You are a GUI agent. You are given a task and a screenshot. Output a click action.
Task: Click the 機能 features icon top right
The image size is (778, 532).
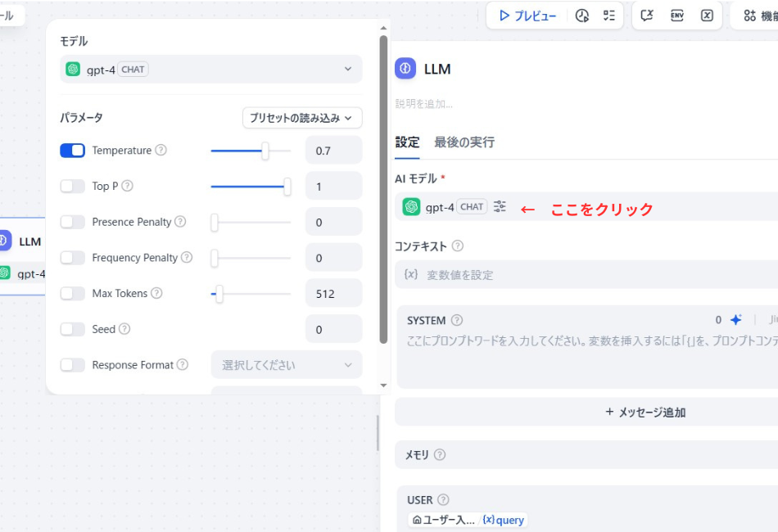(749, 15)
